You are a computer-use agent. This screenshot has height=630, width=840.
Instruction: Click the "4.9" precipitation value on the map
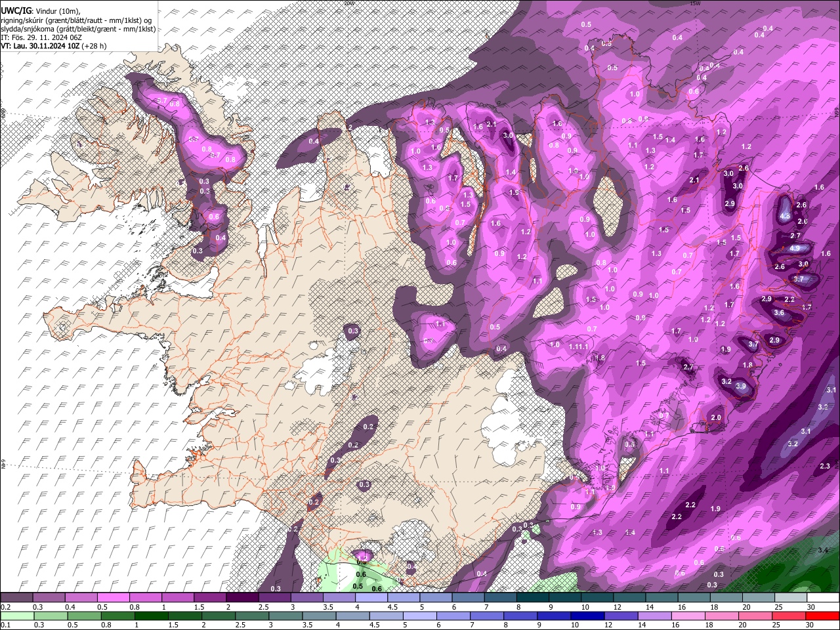[795, 249]
